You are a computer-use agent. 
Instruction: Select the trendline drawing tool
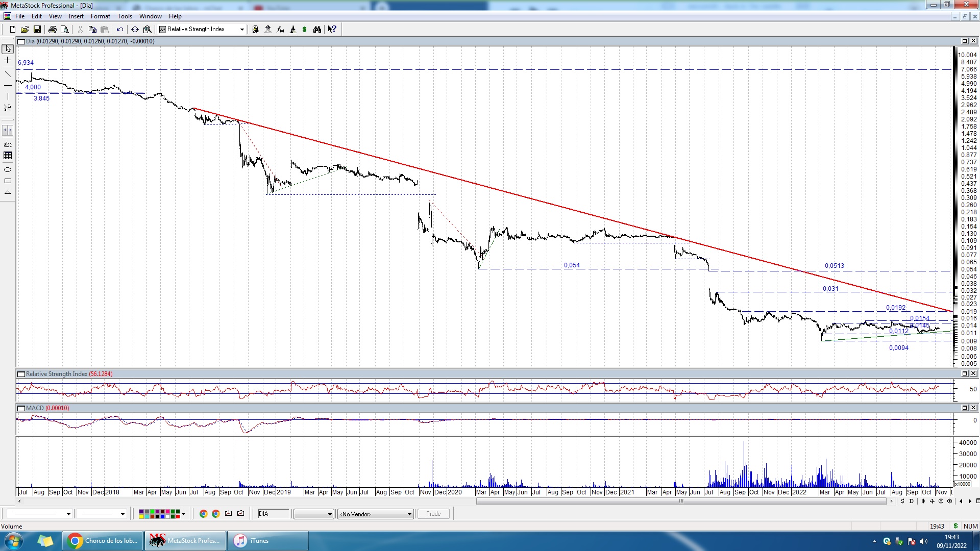8,74
